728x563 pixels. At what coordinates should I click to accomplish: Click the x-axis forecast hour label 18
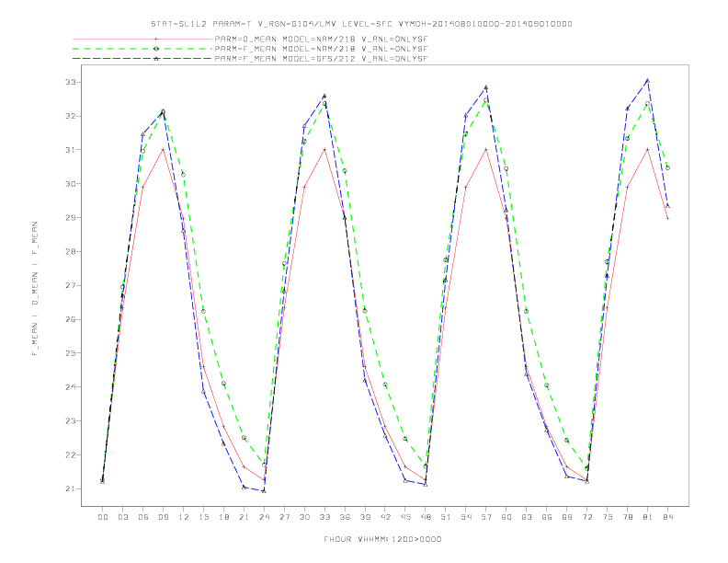(x=223, y=517)
